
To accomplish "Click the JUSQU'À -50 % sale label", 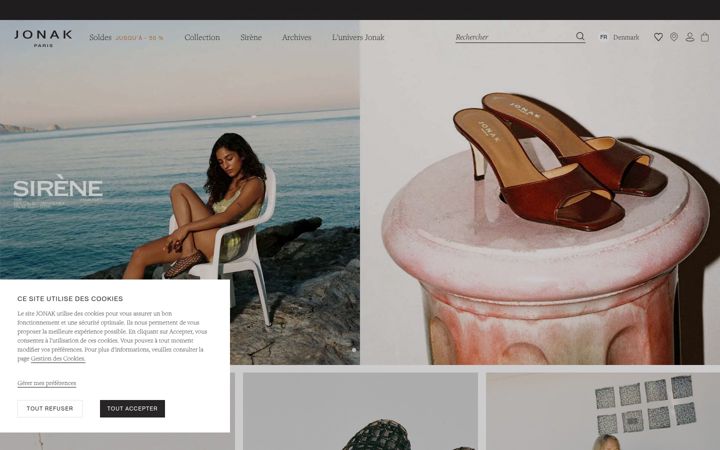I will 139,38.
